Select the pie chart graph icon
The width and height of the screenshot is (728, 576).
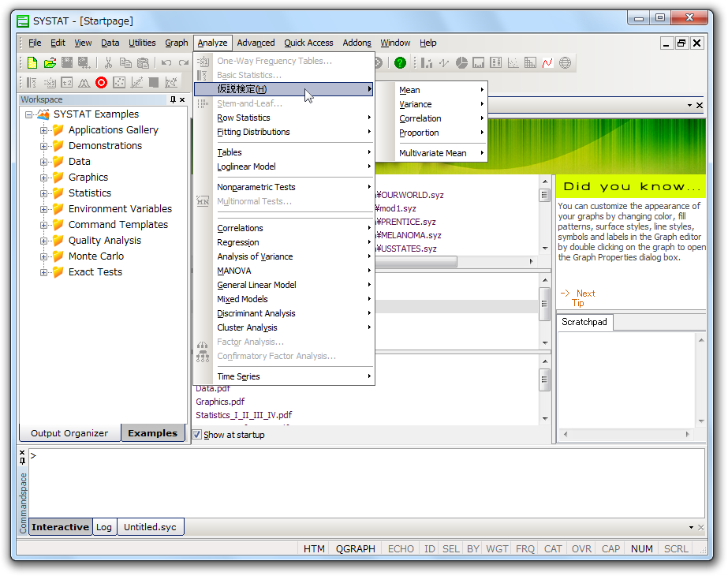tap(461, 62)
